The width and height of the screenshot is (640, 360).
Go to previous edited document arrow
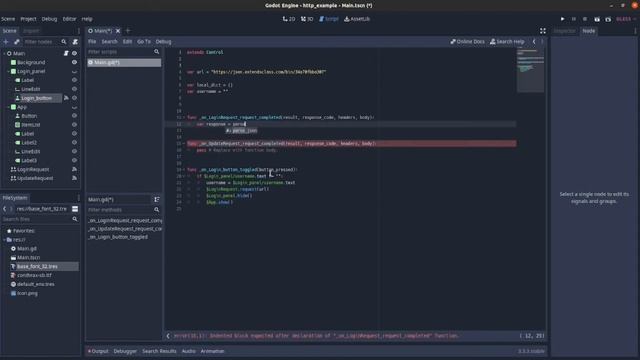coord(534,42)
